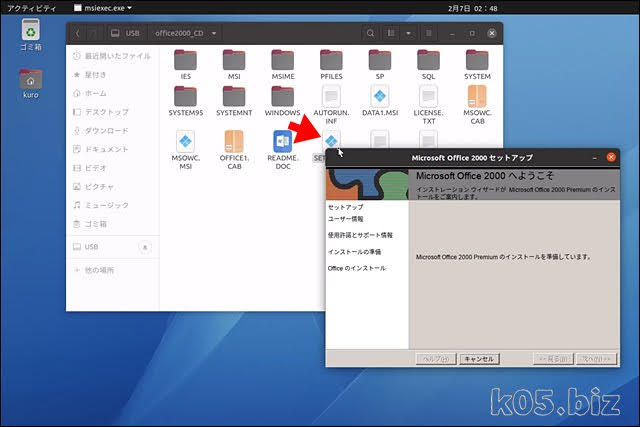This screenshot has height=427, width=640.
Task: Open Recent files in the sidebar
Action: coord(112,56)
